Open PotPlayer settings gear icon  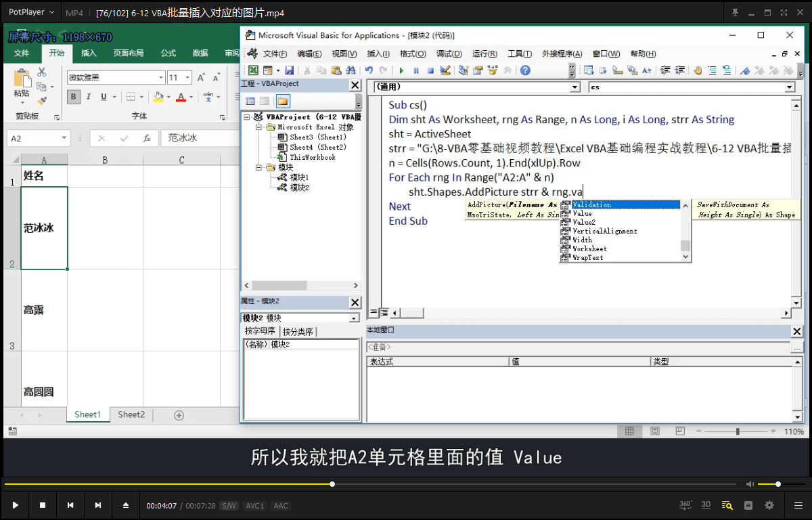click(x=769, y=505)
